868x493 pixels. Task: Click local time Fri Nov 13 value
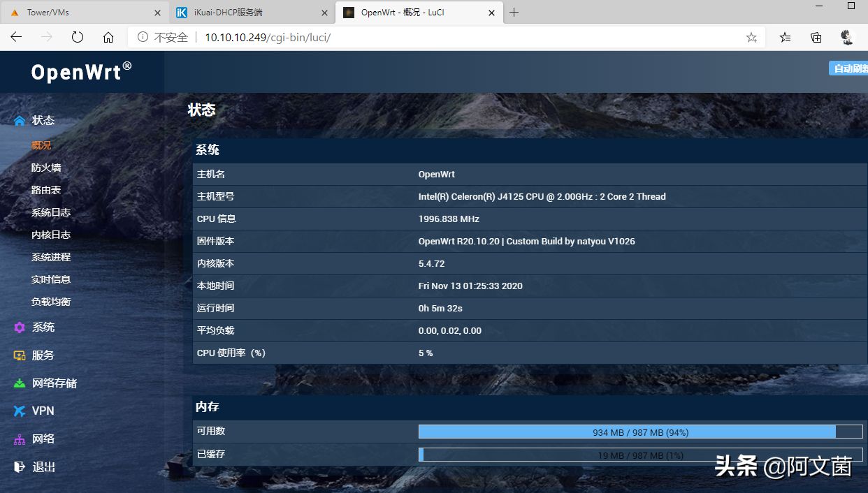(x=470, y=286)
